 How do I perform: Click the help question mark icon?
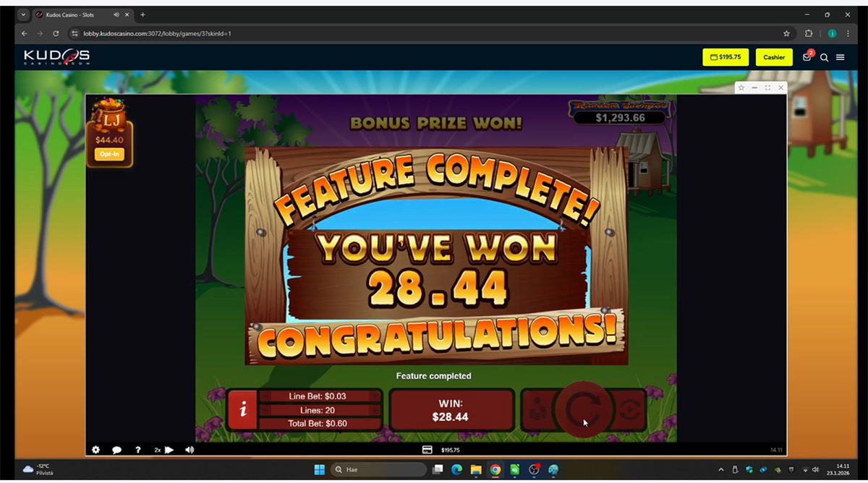(x=138, y=450)
